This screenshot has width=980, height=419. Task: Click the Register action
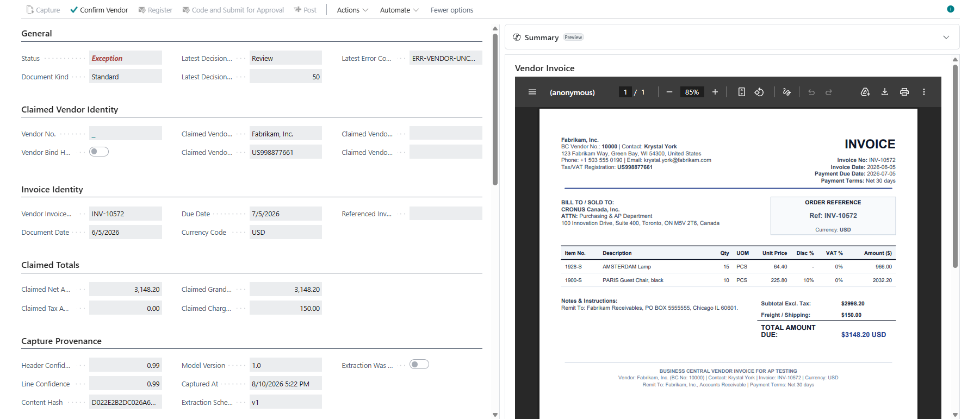click(x=155, y=10)
